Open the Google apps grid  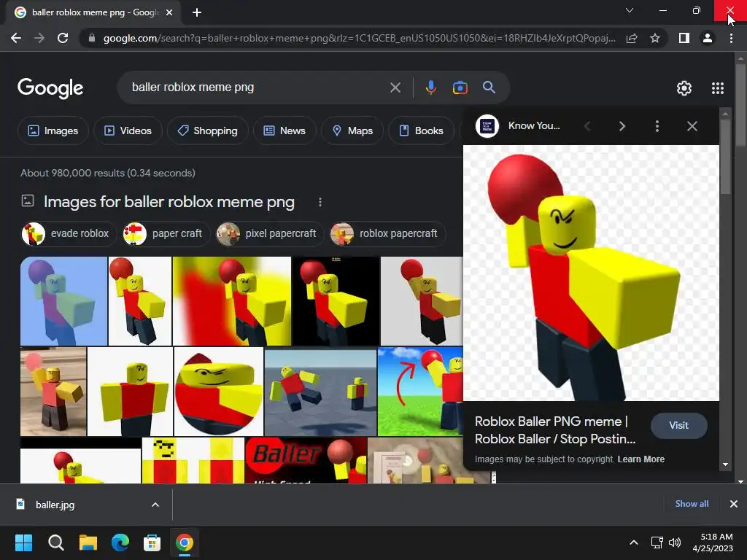click(x=718, y=88)
